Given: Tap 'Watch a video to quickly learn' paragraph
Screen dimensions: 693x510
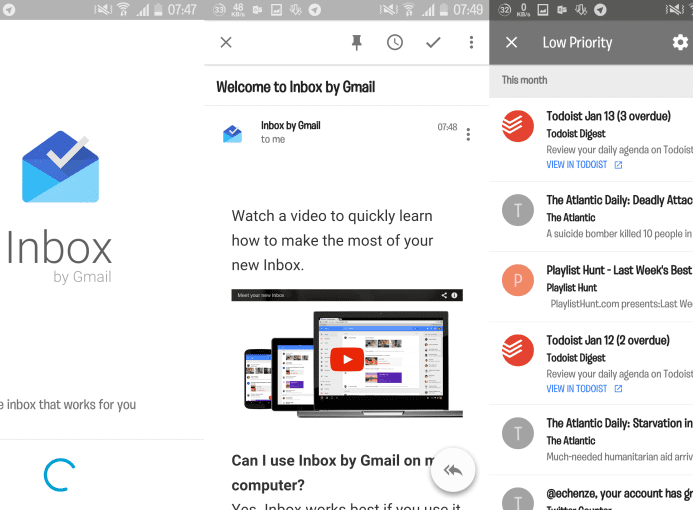Looking at the screenshot, I should click(x=332, y=240).
